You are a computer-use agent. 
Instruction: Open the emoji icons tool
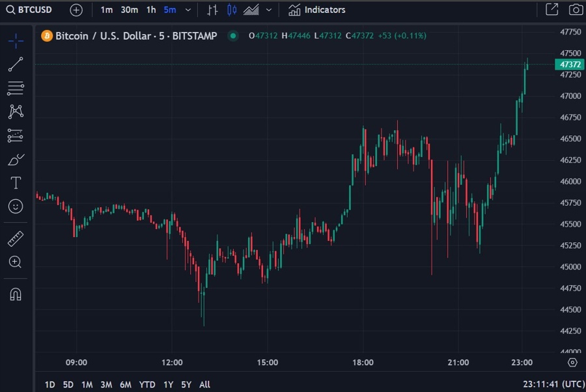coord(16,206)
